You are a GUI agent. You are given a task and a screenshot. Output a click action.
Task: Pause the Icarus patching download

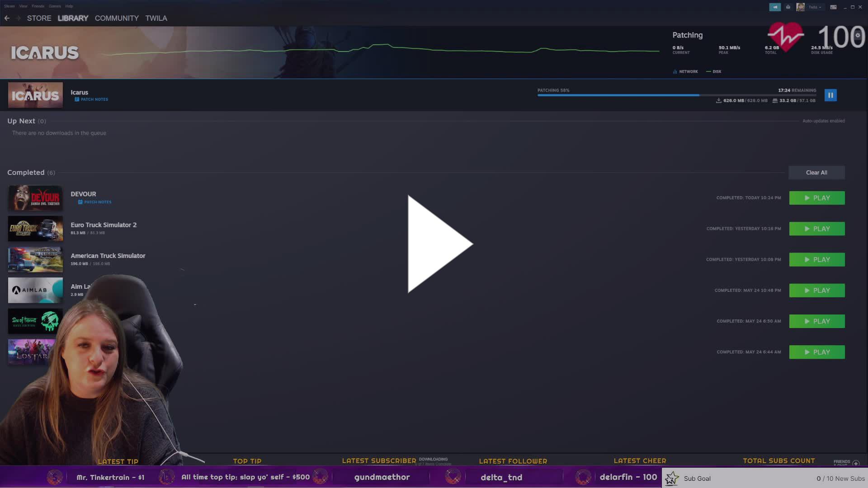pyautogui.click(x=831, y=95)
